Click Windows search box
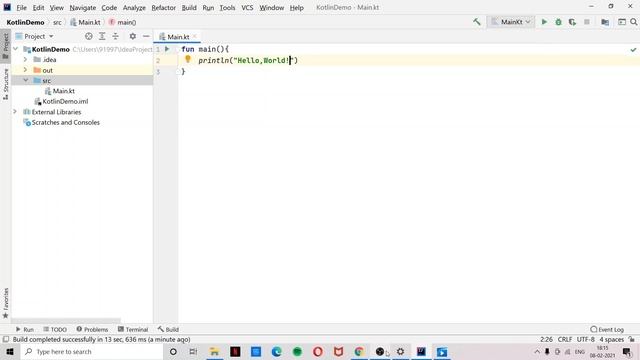Screen dimensions: 640x360 point(91,351)
